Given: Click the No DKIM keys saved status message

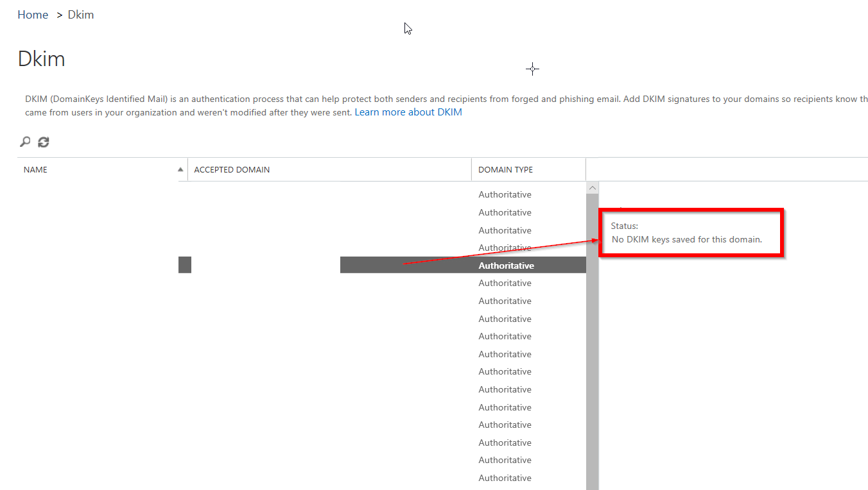Looking at the screenshot, I should tap(686, 239).
